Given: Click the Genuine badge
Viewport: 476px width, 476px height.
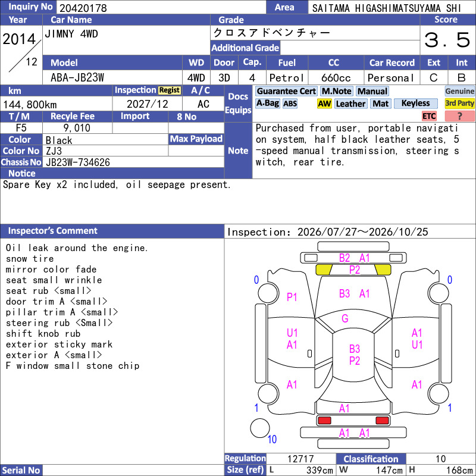Looking at the screenshot, I should coord(459,91).
